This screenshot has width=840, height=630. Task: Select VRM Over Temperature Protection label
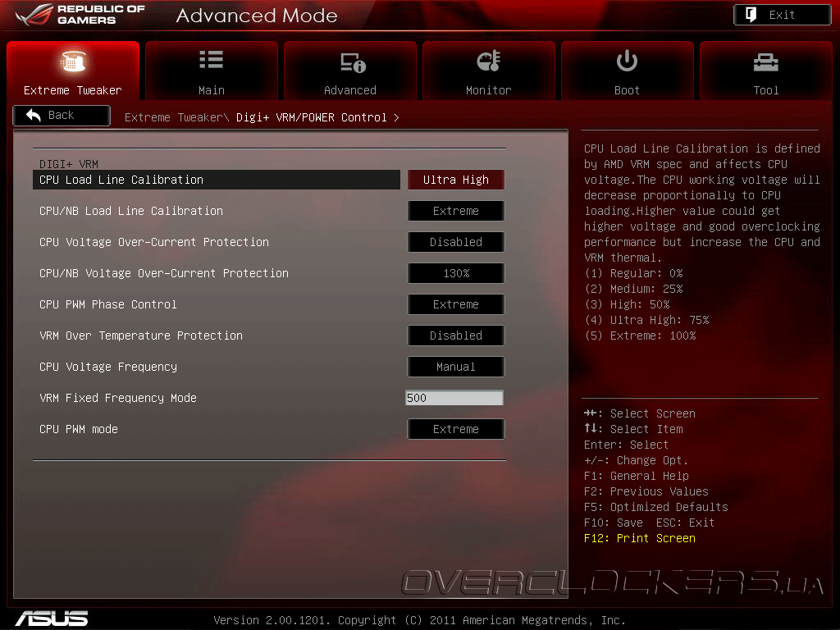point(141,336)
